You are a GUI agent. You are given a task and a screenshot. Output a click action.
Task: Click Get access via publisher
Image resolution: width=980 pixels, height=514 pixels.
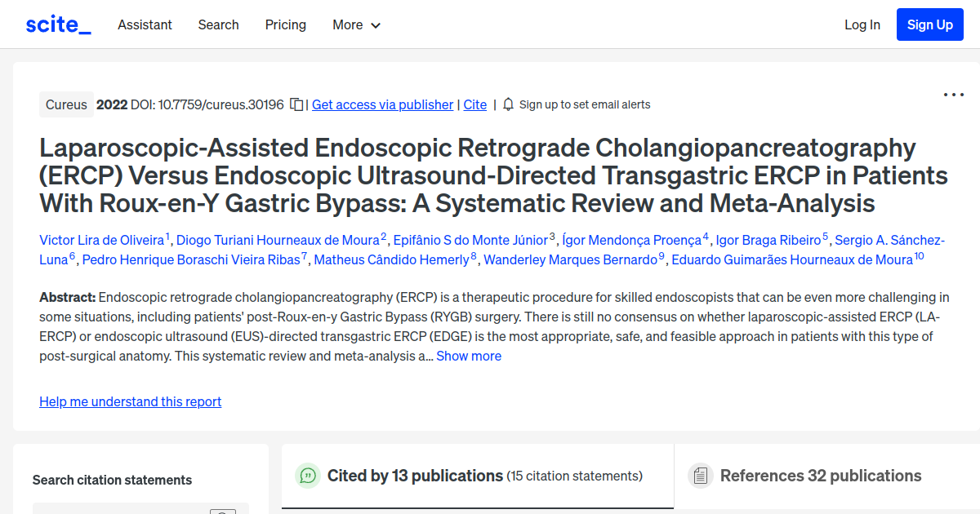point(382,104)
